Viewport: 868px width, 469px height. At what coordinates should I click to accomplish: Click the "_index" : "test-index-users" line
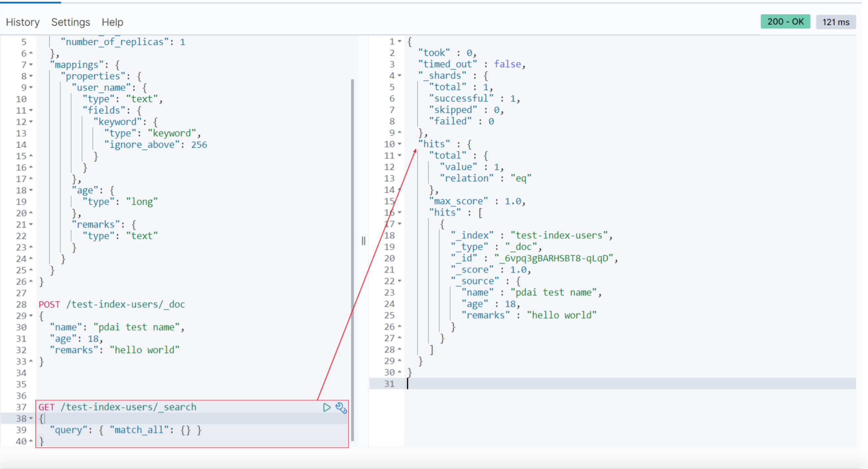[531, 235]
